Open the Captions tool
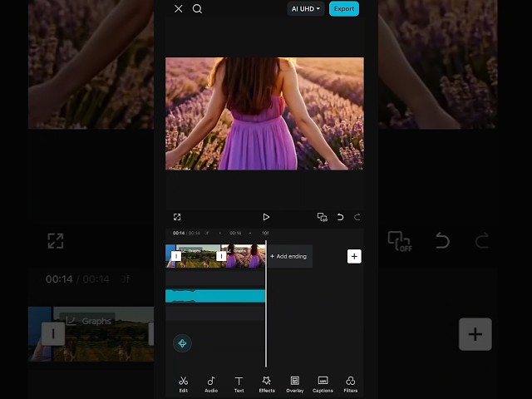The width and height of the screenshot is (532, 399). (323, 384)
